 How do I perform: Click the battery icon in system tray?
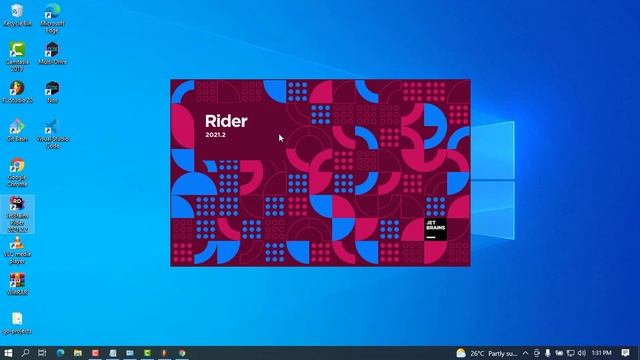[x=559, y=353]
